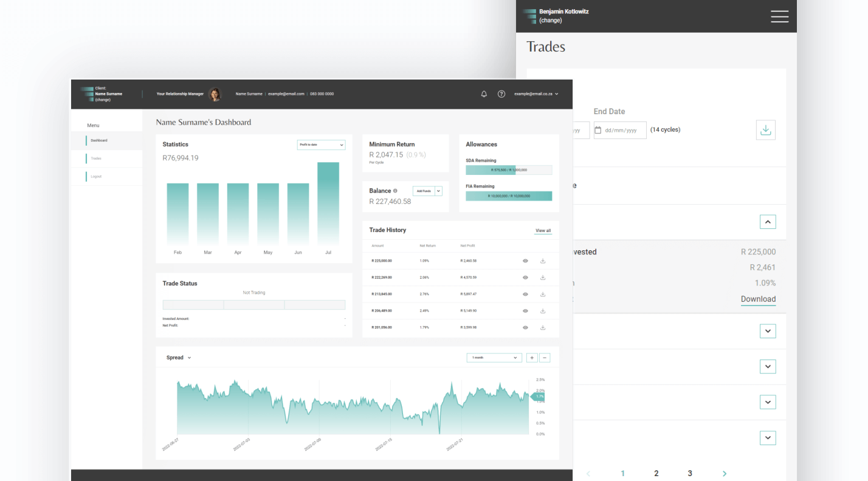Open the hamburger menu in Trades panel

point(779,16)
